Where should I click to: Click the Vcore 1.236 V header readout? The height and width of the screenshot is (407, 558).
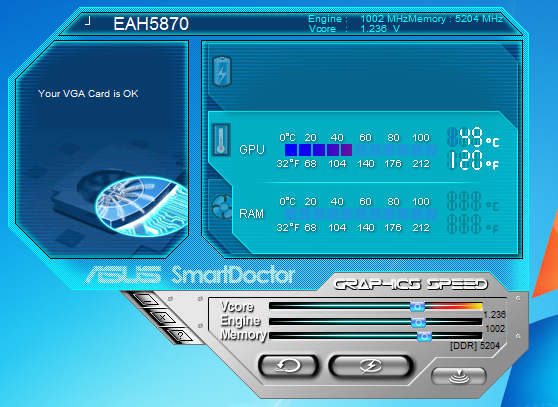(354, 29)
